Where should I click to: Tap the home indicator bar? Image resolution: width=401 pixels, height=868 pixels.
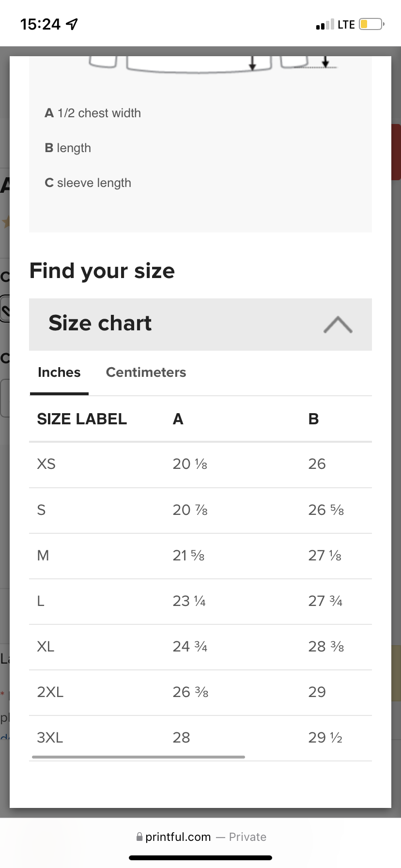click(x=200, y=857)
